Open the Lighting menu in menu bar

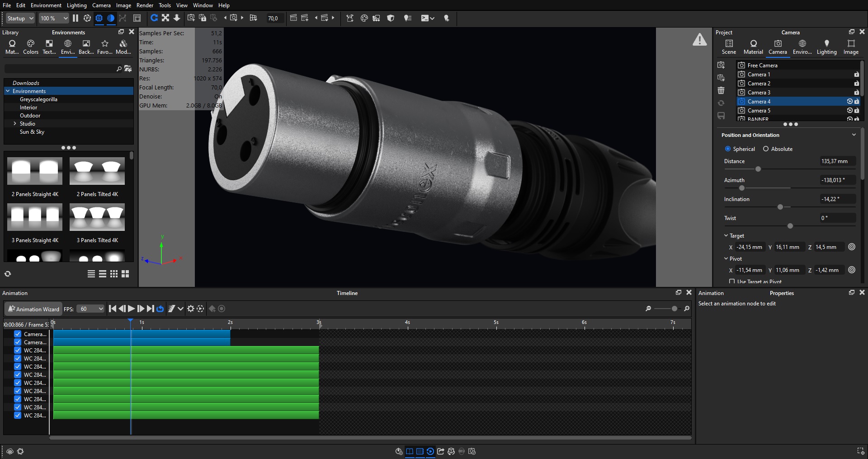pyautogui.click(x=76, y=5)
